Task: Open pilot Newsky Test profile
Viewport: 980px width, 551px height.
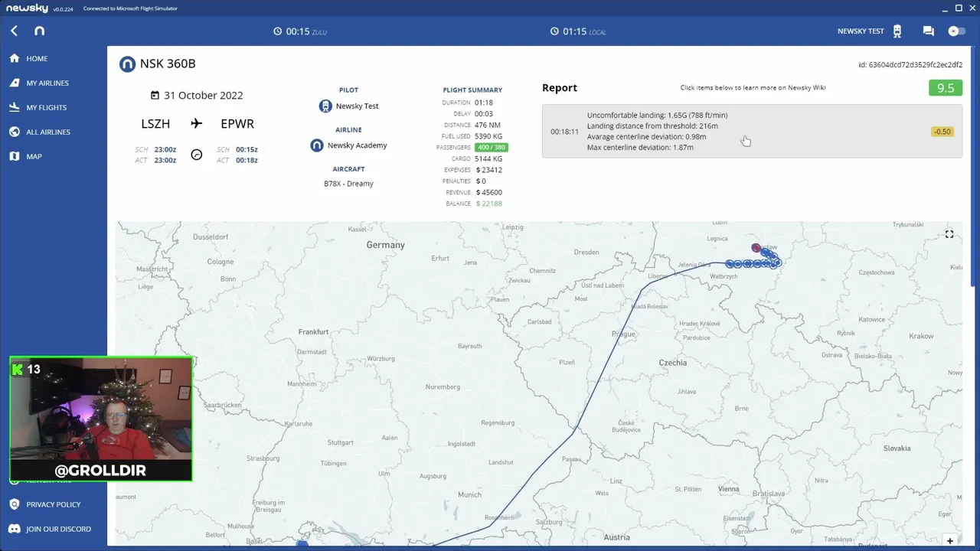Action: tap(357, 106)
